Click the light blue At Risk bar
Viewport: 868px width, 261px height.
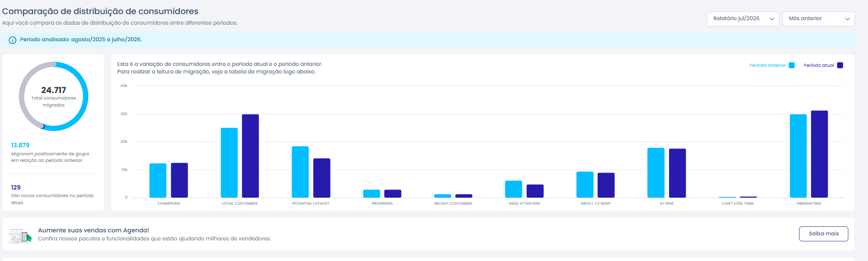click(656, 172)
